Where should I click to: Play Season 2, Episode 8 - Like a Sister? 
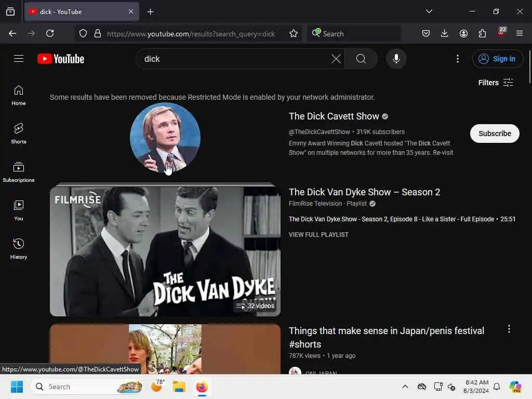point(402,219)
